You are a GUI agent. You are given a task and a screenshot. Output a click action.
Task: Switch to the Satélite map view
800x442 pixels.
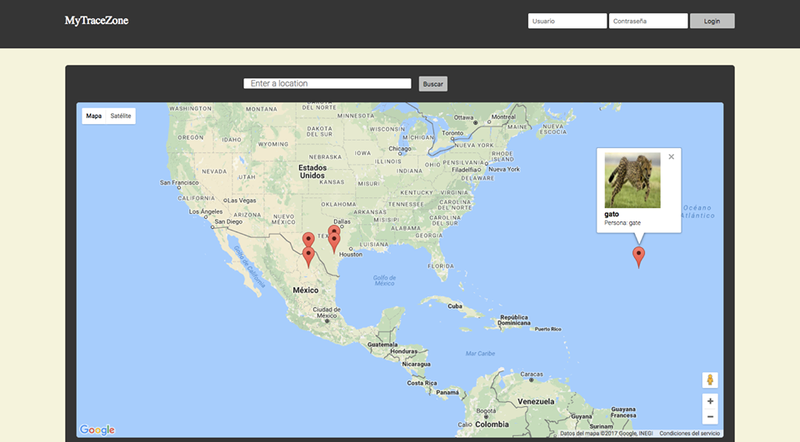pos(121,116)
